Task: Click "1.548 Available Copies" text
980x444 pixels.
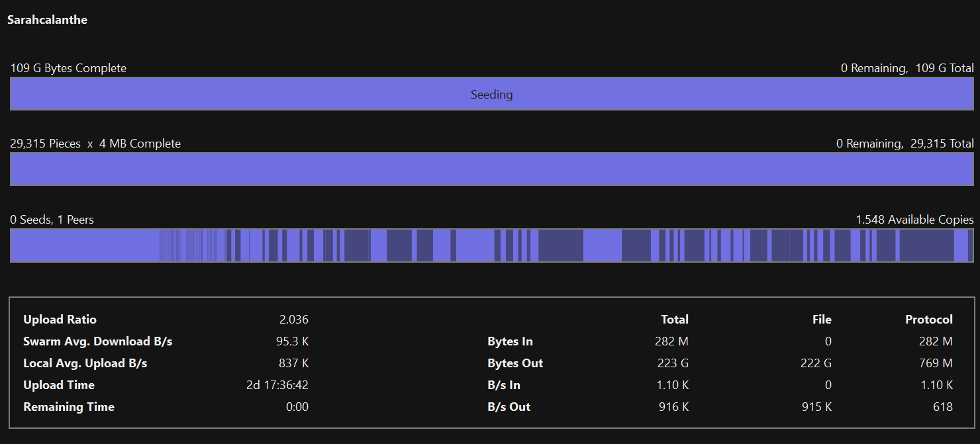Action: (915, 220)
